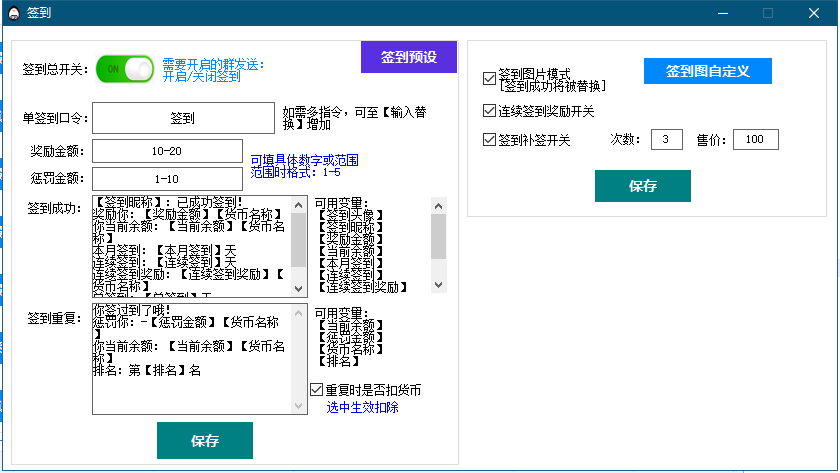
Task: Click the 次数 field showing 3
Action: [x=665, y=139]
